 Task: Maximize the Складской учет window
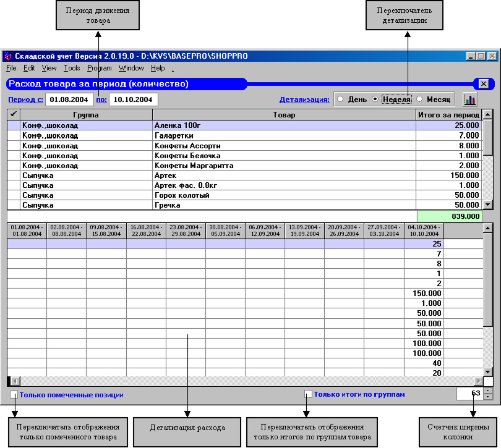[x=481, y=56]
